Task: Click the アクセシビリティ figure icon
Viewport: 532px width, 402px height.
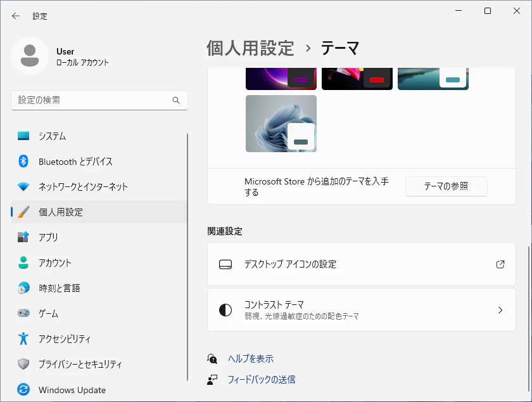Action: (23, 339)
